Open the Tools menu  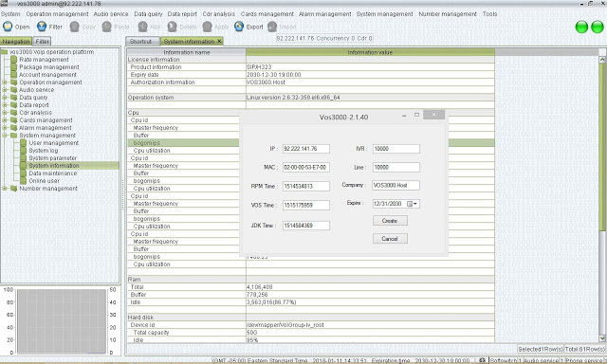(x=489, y=14)
